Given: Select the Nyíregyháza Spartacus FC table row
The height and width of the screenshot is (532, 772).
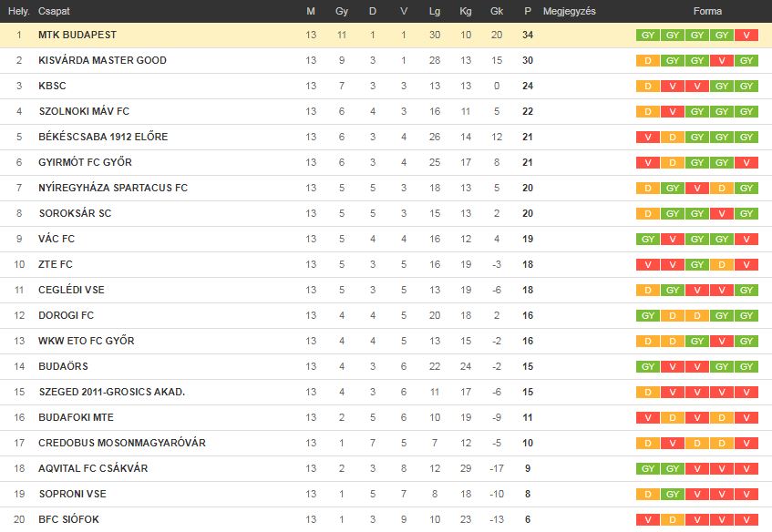Looking at the screenshot, I should (386, 188).
